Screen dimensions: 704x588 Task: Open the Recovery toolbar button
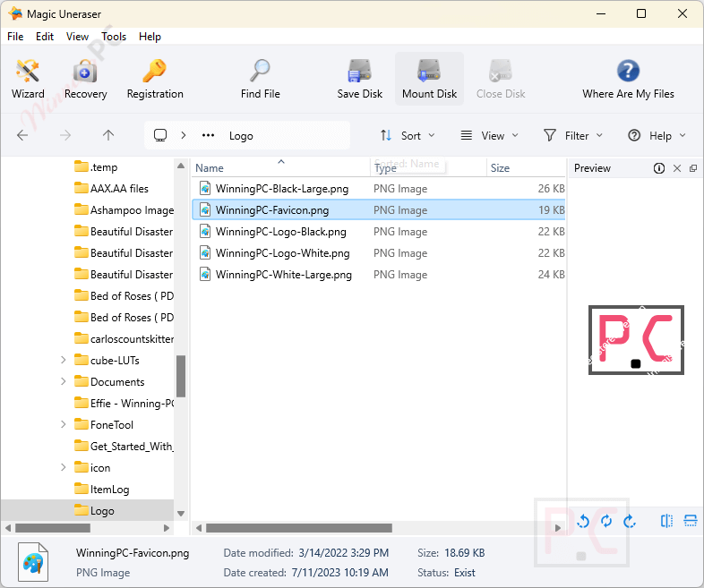(85, 79)
